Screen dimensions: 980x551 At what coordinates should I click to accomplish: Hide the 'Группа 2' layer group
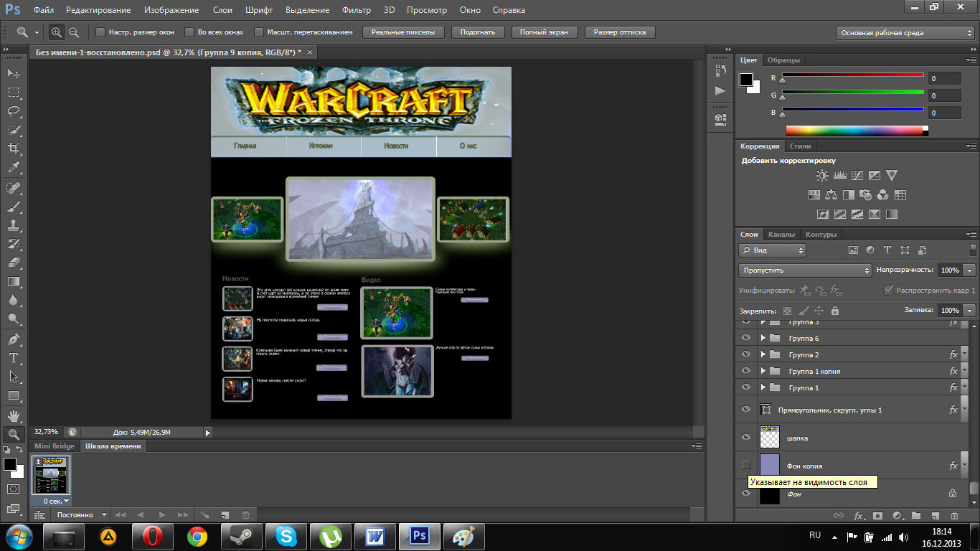click(746, 354)
